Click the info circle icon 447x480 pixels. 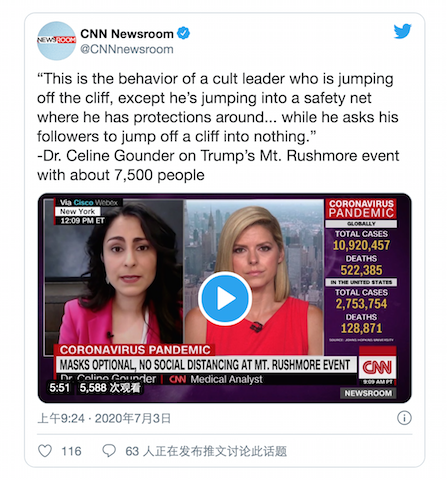click(404, 418)
